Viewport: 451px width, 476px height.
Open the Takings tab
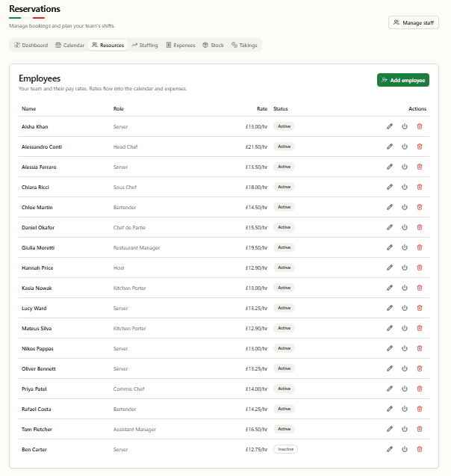point(244,45)
